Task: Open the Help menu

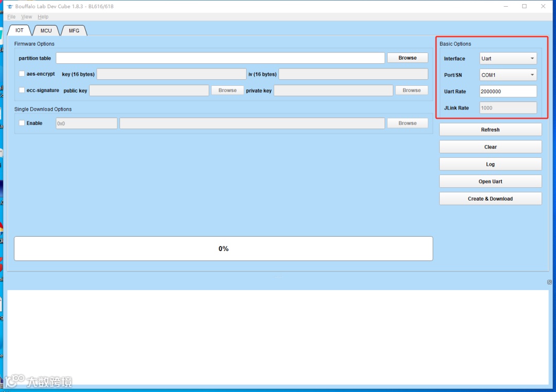Action: (x=43, y=16)
